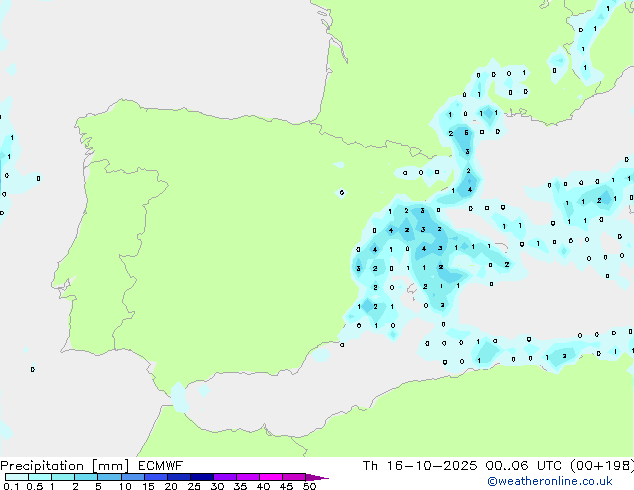Click the 10–15 mm legend swatch

pyautogui.click(x=132, y=477)
